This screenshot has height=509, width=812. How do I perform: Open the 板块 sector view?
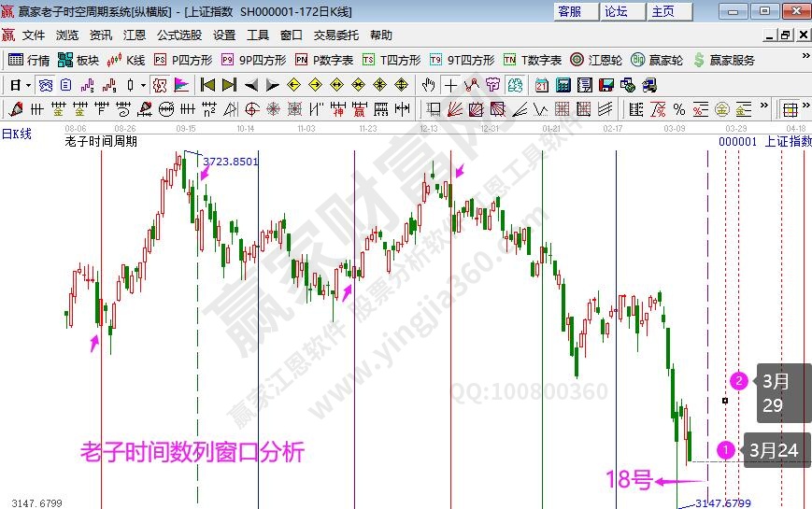(78, 60)
